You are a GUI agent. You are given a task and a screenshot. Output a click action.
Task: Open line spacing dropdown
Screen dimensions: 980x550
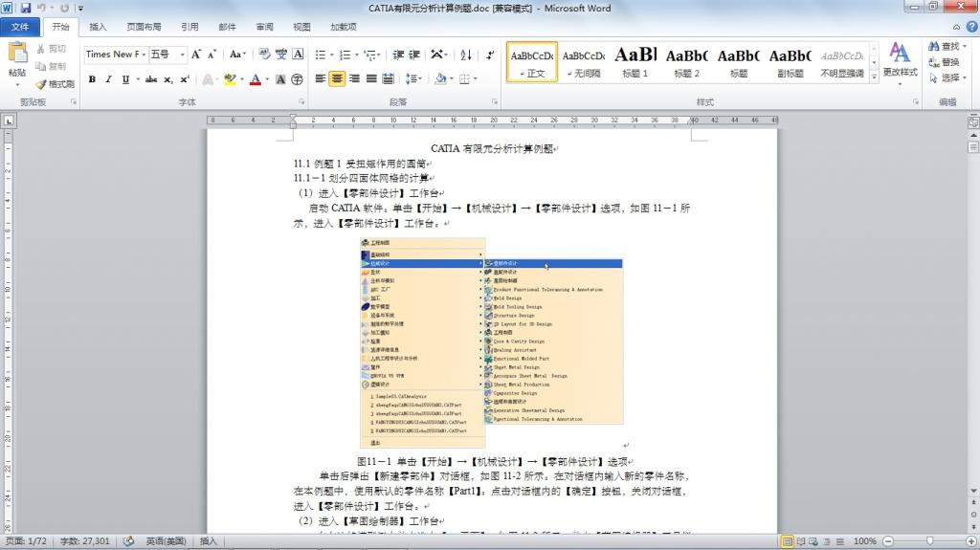click(413, 78)
